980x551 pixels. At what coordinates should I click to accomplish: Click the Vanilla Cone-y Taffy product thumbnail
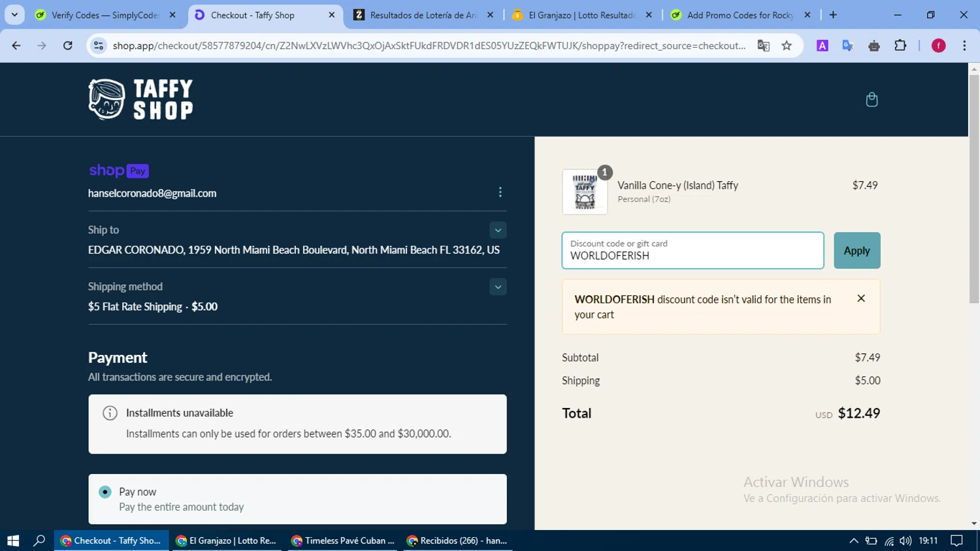point(585,192)
